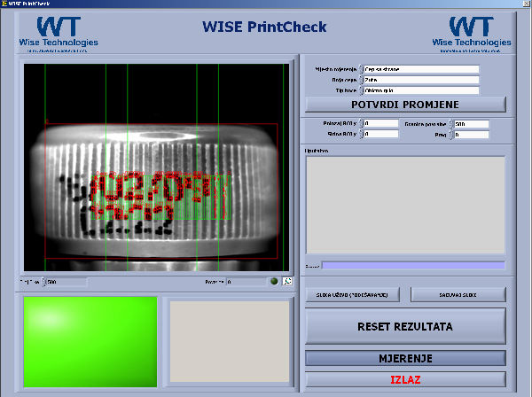The image size is (532, 397).
Task: Click the stepper arrows beside Granica površine
Action: [x=451, y=124]
